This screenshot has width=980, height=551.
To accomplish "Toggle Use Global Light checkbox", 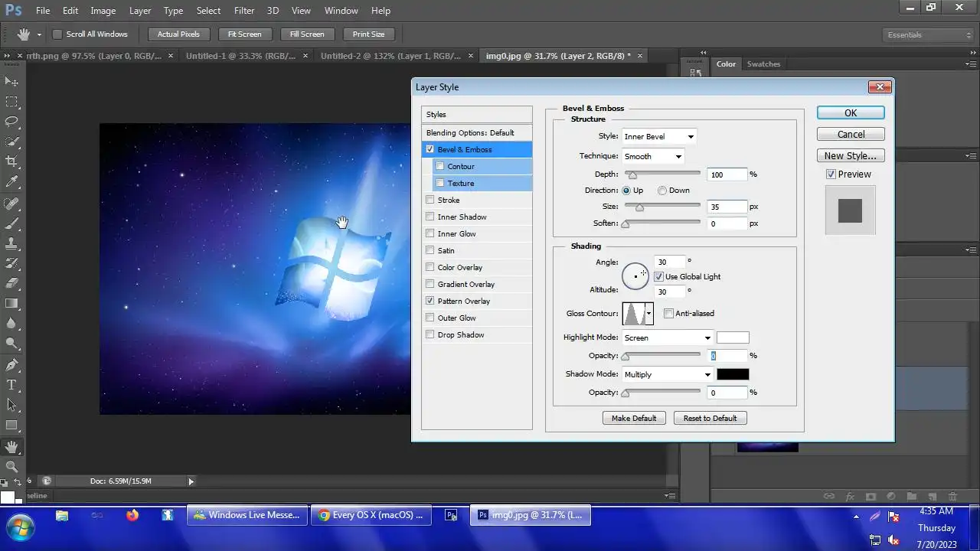I will pos(658,276).
